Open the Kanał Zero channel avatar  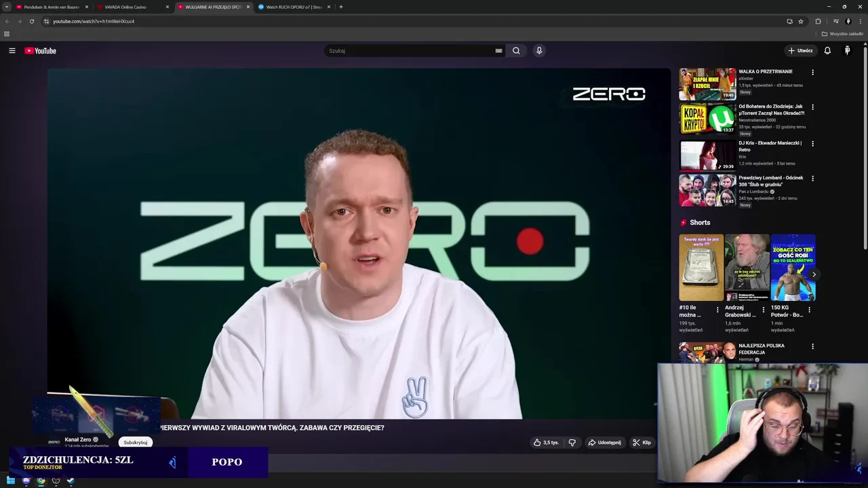click(x=54, y=442)
